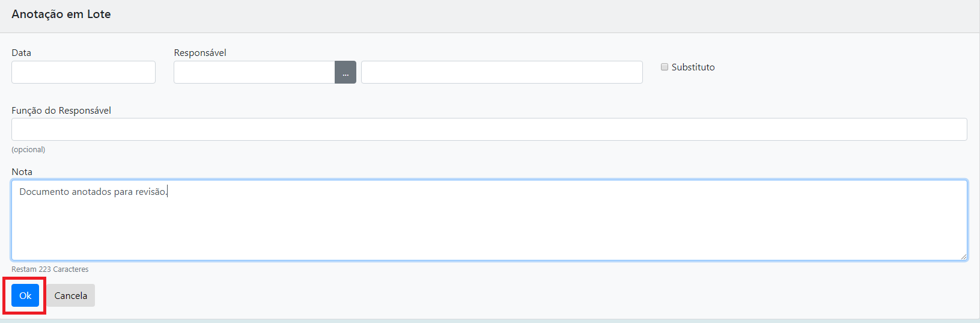
Task: Click the Responsável field label
Action: pyautogui.click(x=200, y=53)
